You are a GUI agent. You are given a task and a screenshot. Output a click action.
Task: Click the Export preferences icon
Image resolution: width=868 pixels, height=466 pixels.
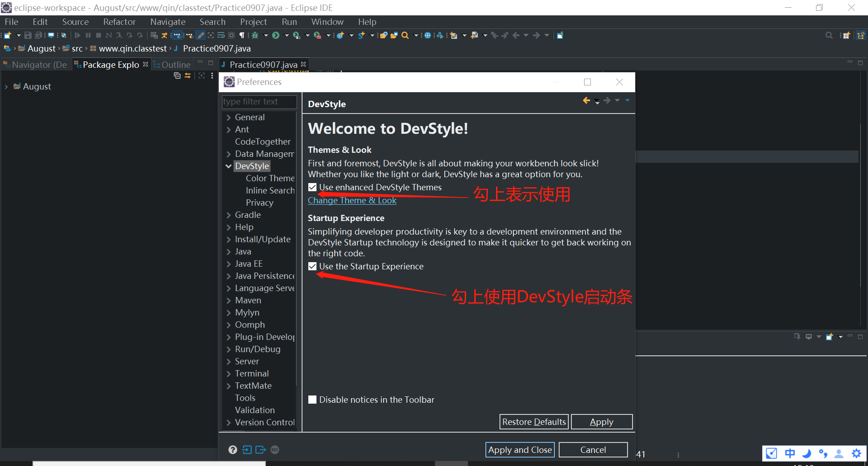[260, 450]
